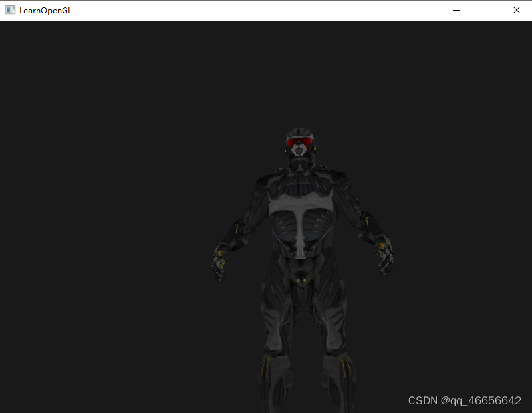The image size is (532, 413).
Task: Click the title bar of the window
Action: pyautogui.click(x=266, y=10)
